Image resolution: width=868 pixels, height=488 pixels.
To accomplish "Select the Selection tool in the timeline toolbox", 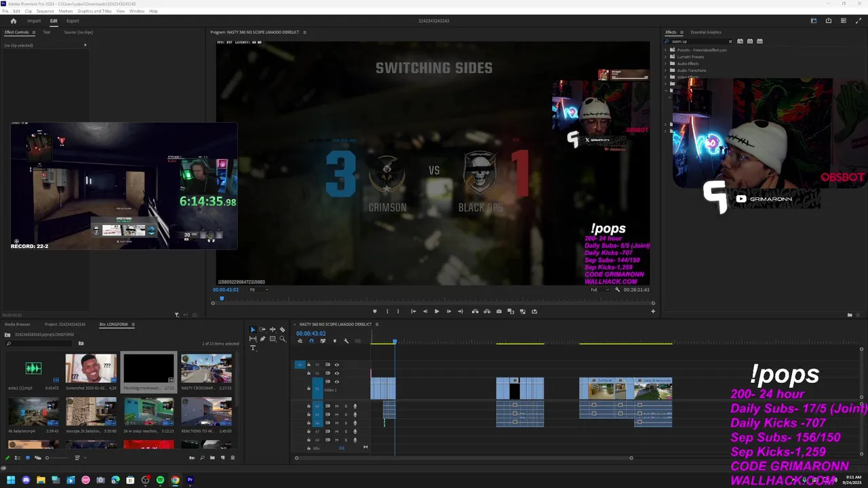I will [x=253, y=329].
